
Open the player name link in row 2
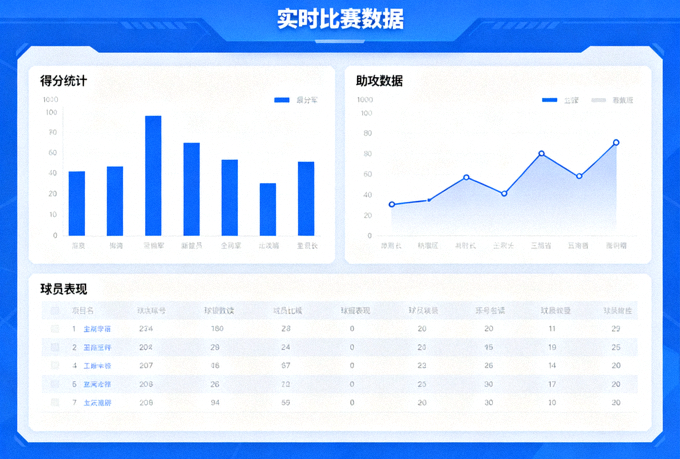pyautogui.click(x=97, y=347)
